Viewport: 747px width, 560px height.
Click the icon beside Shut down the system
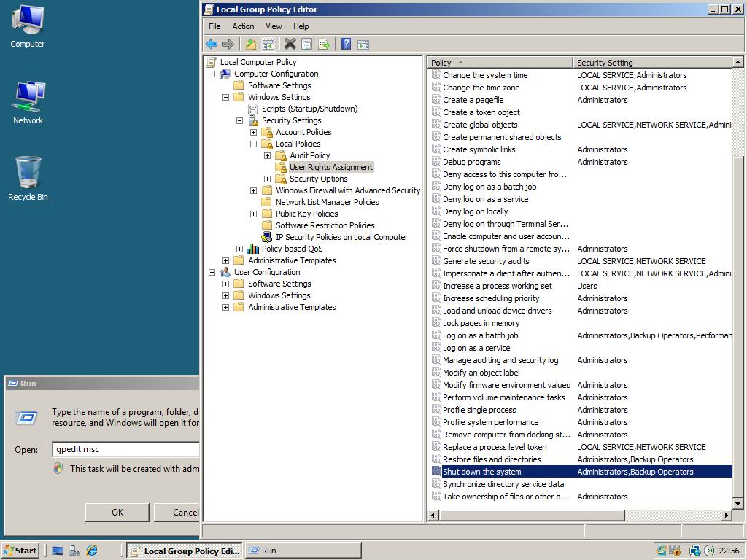point(436,472)
